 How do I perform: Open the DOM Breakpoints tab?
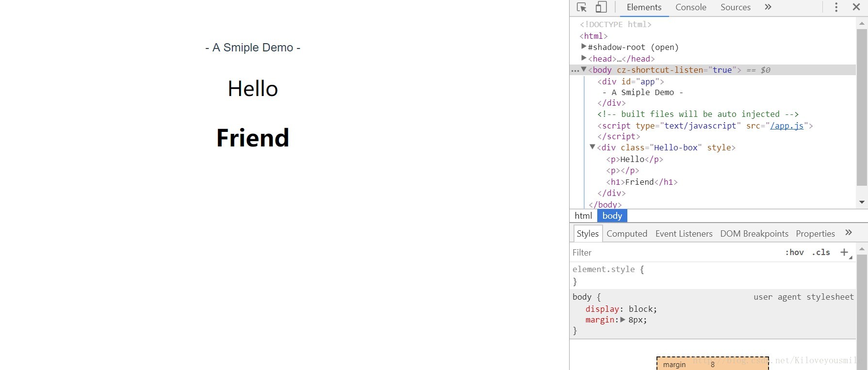pos(754,234)
